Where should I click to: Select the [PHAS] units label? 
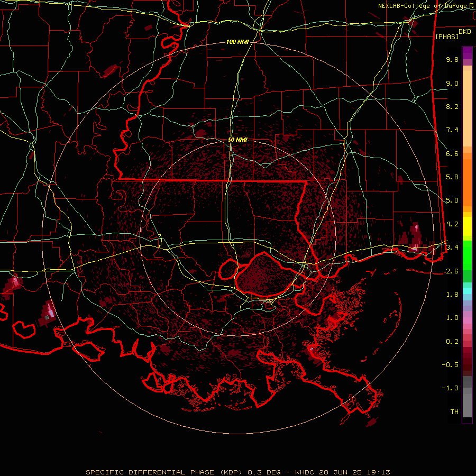(x=447, y=36)
